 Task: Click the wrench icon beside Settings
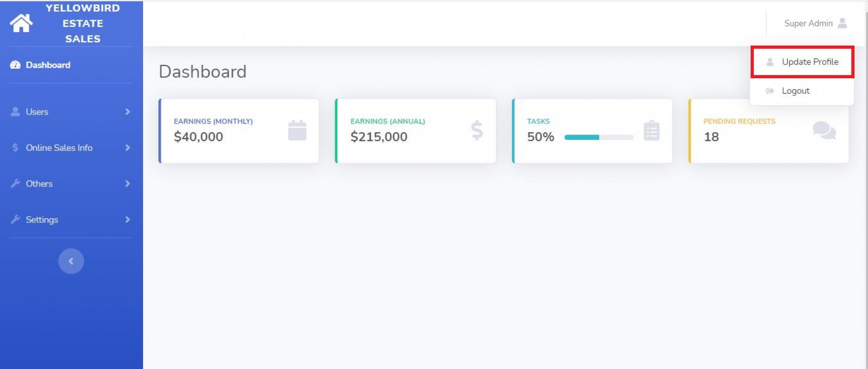15,220
